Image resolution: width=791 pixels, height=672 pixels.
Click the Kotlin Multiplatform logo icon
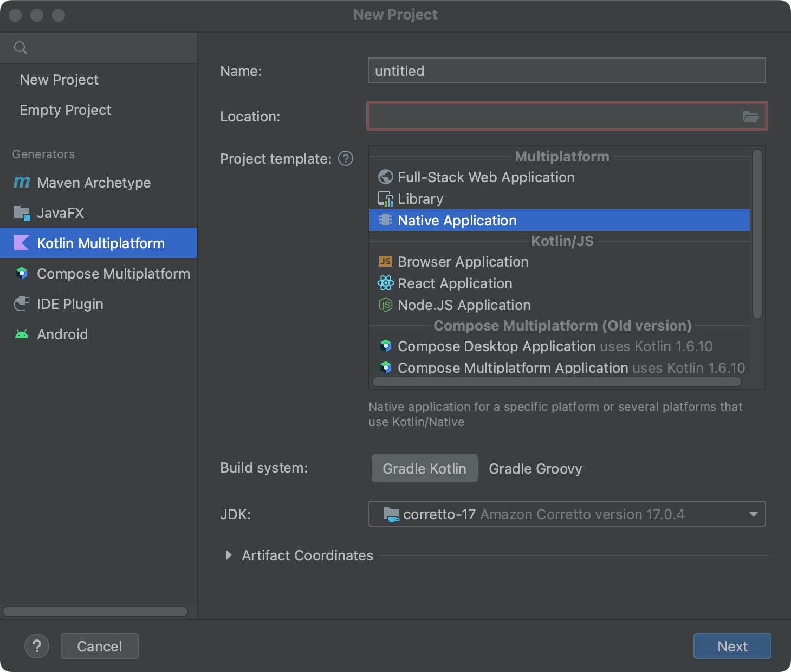tap(22, 243)
